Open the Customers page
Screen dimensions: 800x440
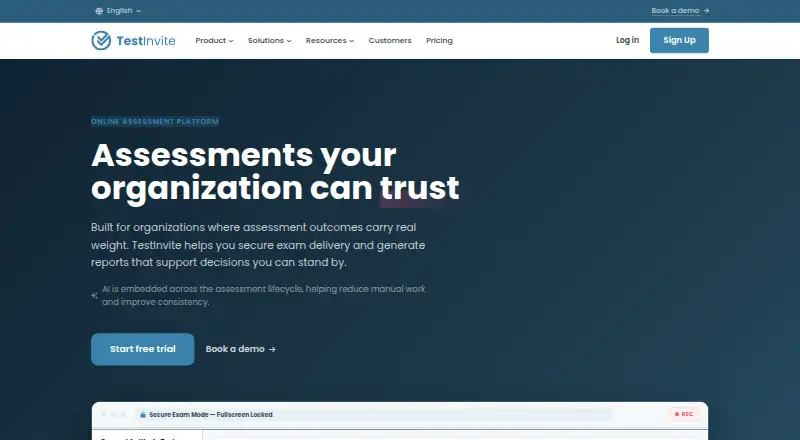pos(390,40)
